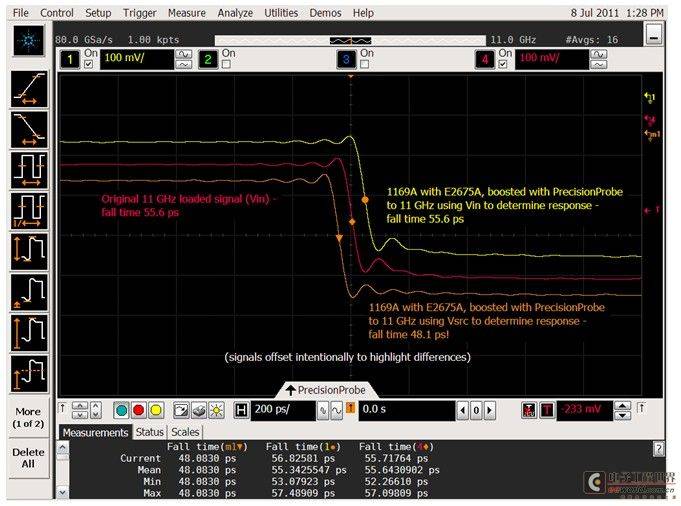681x506 pixels.
Task: Open the Measure menu
Action: pyautogui.click(x=187, y=13)
